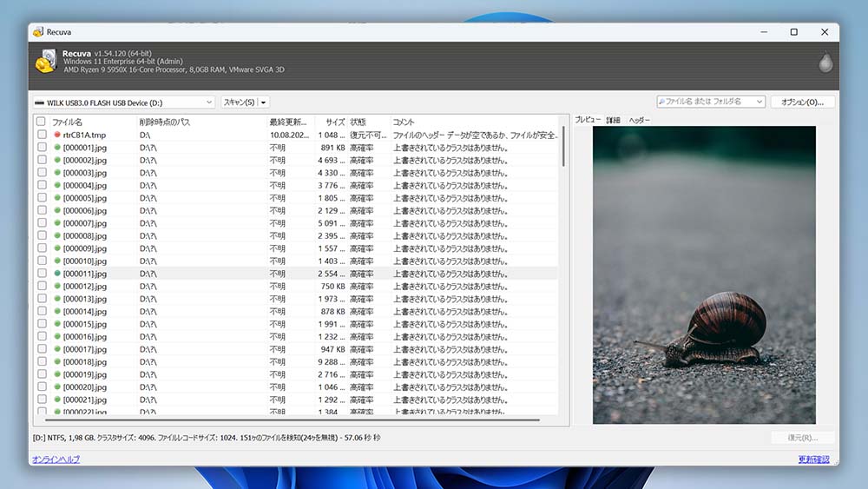The height and width of the screenshot is (489, 868).
Task: Click the horizontal scrollbar of file list
Action: (293, 420)
